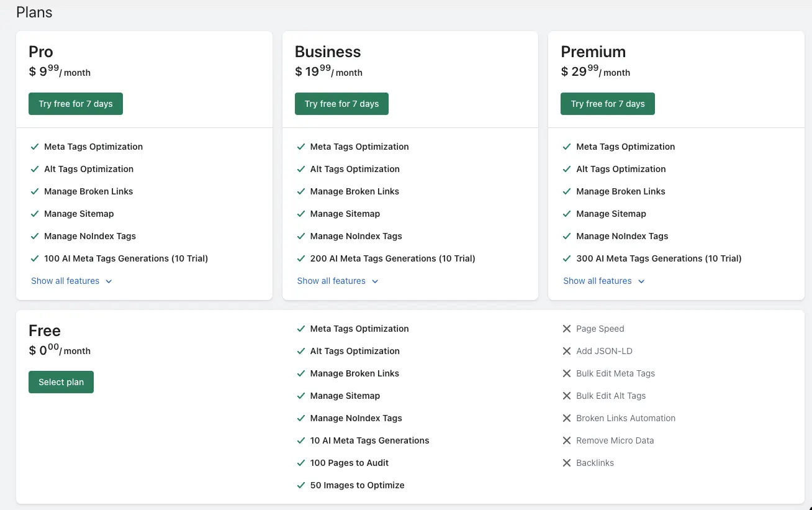The width and height of the screenshot is (812, 510).
Task: Click checkmark beside Premium Manage Broken Links
Action: [x=567, y=191]
